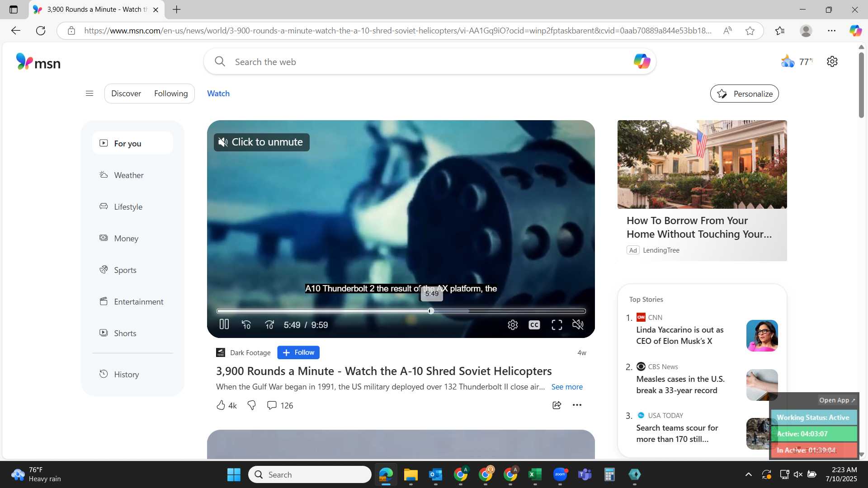Expand description with See more

click(567, 387)
